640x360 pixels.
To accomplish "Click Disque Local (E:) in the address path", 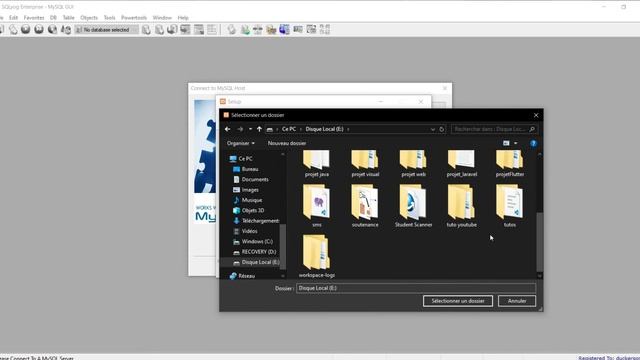I will click(324, 129).
